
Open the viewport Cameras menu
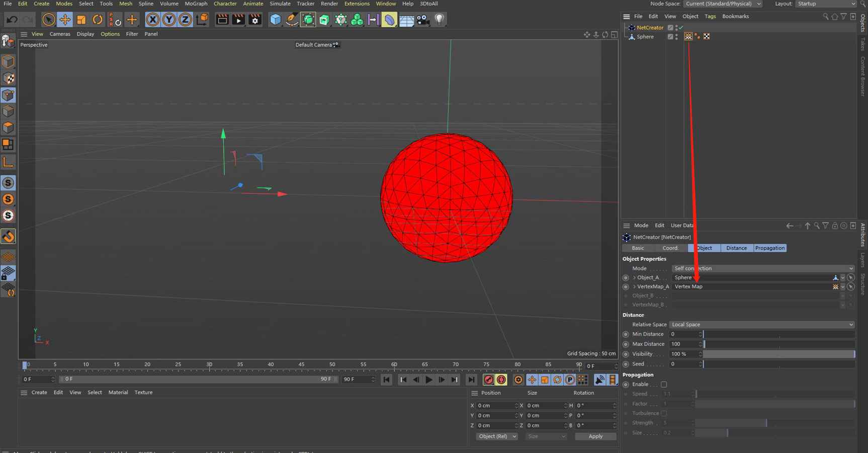click(x=60, y=34)
